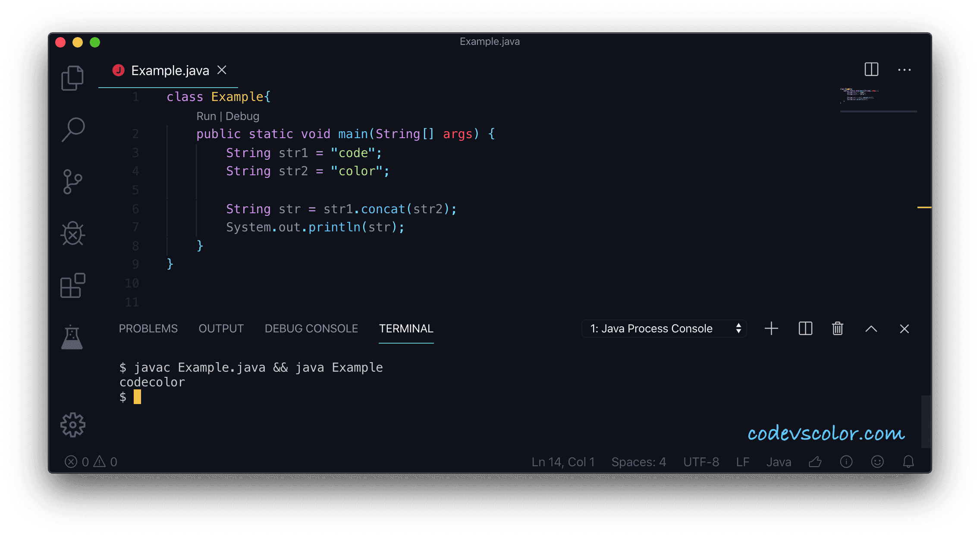Screen dimensions: 980x537
Task: Open the Testing flask icon
Action: pyautogui.click(x=72, y=337)
